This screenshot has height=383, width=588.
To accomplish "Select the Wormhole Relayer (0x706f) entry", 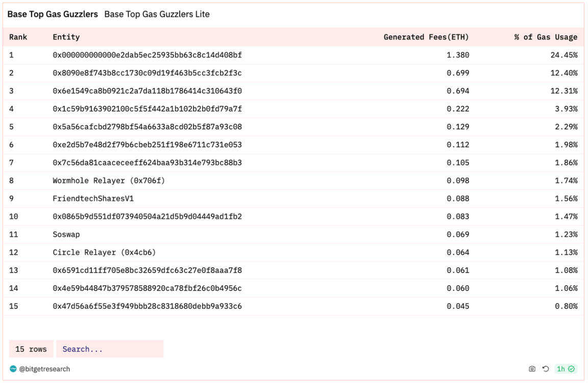I will (x=109, y=180).
